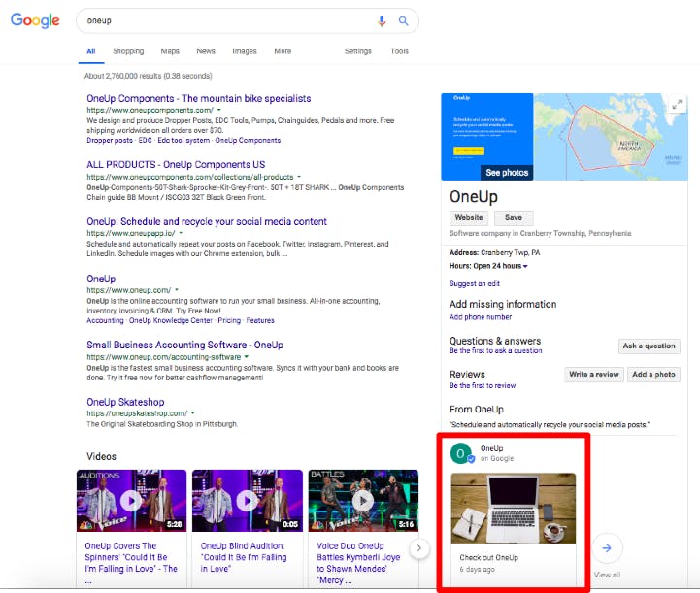Open the Edc tool system sitelink
The image size is (700, 593).
(183, 140)
